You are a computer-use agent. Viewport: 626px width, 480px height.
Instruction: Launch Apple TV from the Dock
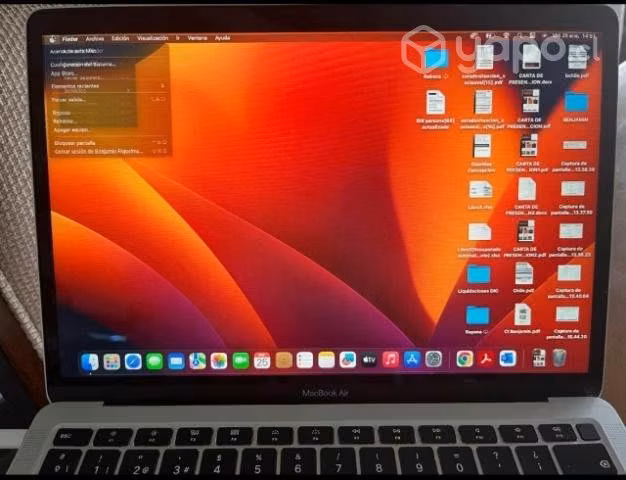click(369, 360)
